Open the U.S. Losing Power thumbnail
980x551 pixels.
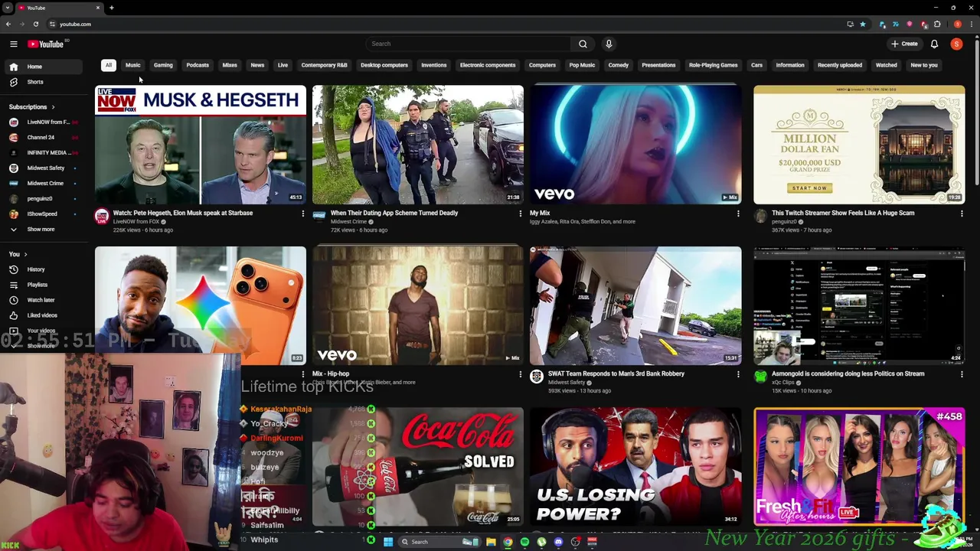click(635, 466)
